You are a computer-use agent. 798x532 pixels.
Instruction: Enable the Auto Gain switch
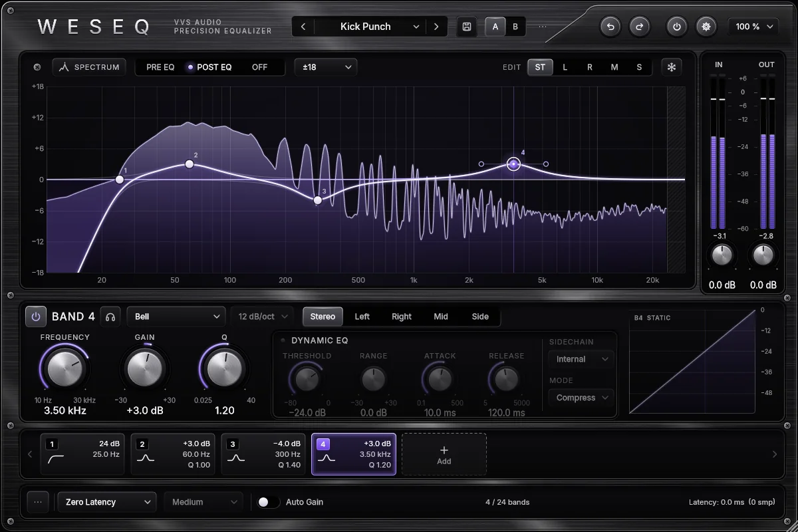(x=269, y=502)
